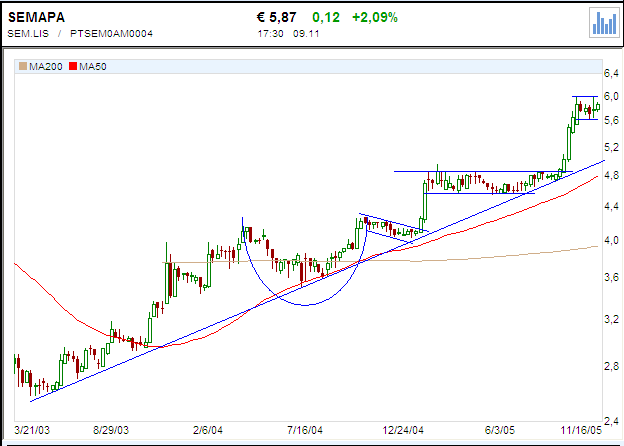Click the 7/16/04 date axis label
Screen dimensions: 624x446
[x=305, y=430]
